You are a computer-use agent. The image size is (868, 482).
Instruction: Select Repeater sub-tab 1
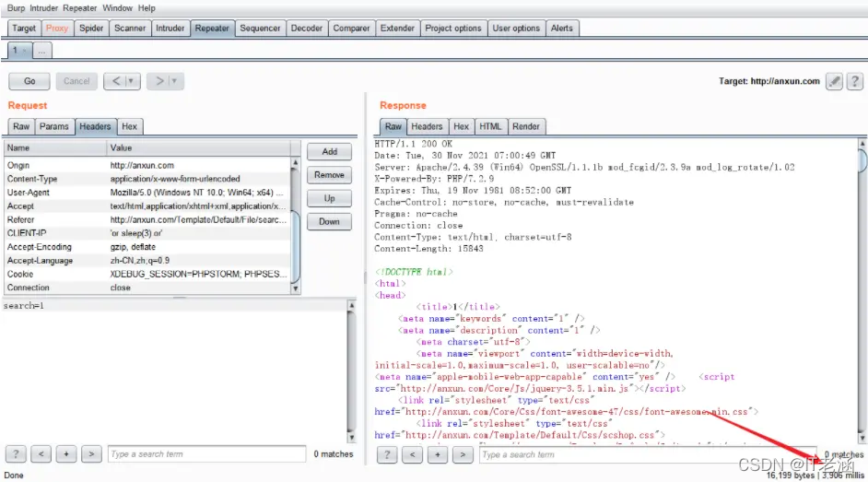point(20,51)
